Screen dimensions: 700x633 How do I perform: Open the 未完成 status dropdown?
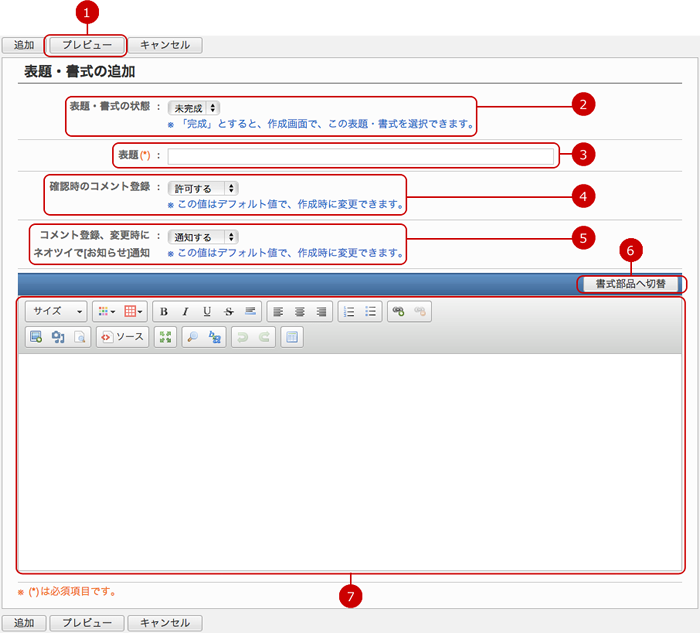point(194,108)
